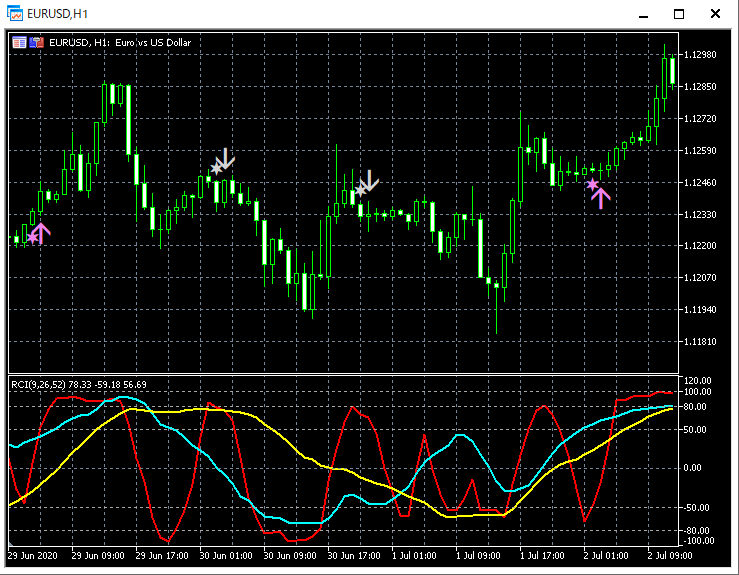The height and width of the screenshot is (575, 739).
Task: Click the RCI(9,26,52) indicator label
Action: pyautogui.click(x=79, y=385)
